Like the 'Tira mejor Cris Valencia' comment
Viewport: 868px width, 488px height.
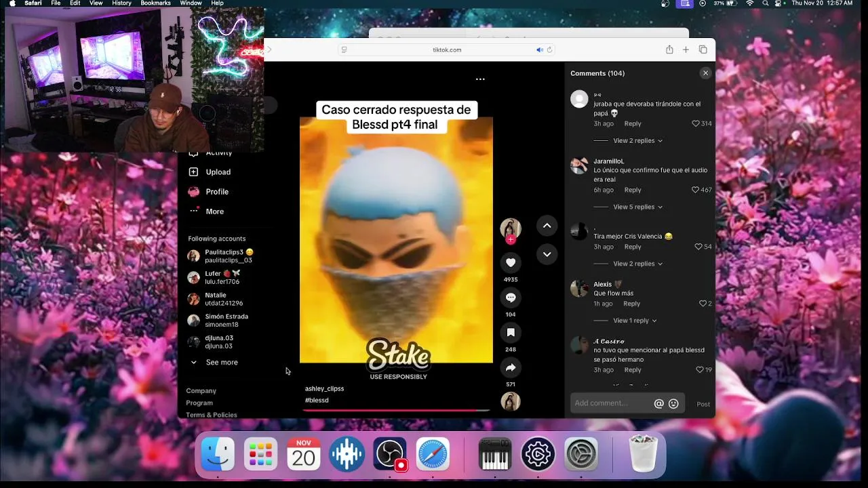[698, 247]
